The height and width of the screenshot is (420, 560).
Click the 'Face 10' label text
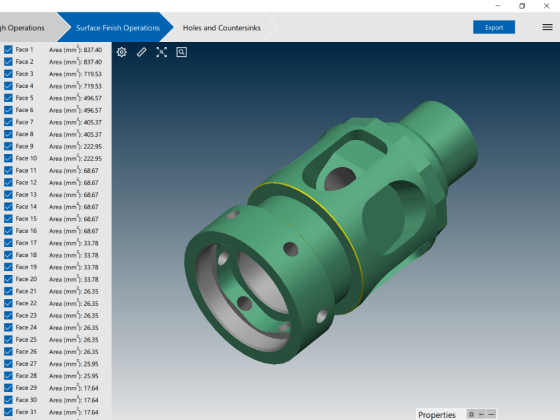click(x=26, y=158)
